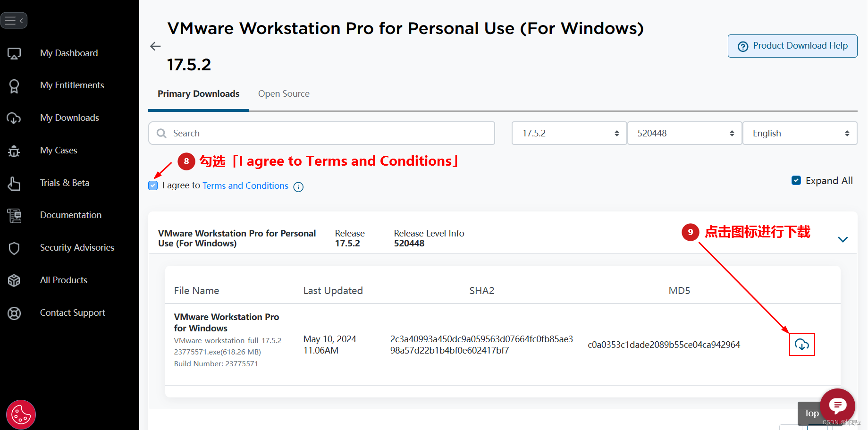868x430 pixels.
Task: Show Terms and Conditions info icon
Action: [x=298, y=187]
